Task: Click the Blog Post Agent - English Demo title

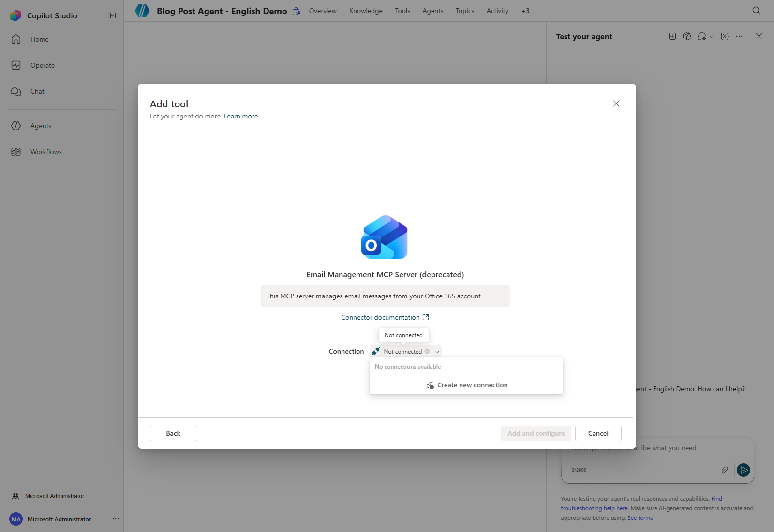Action: point(222,11)
